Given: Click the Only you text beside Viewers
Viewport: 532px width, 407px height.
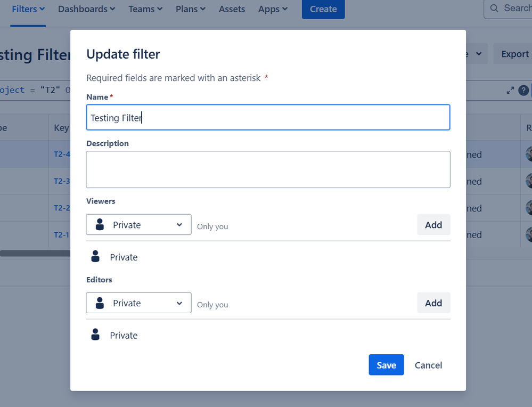Looking at the screenshot, I should [x=212, y=226].
